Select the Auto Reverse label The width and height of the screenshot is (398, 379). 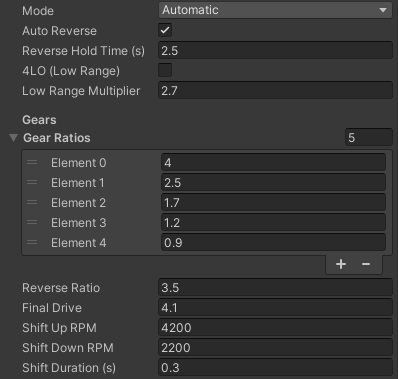coord(59,31)
